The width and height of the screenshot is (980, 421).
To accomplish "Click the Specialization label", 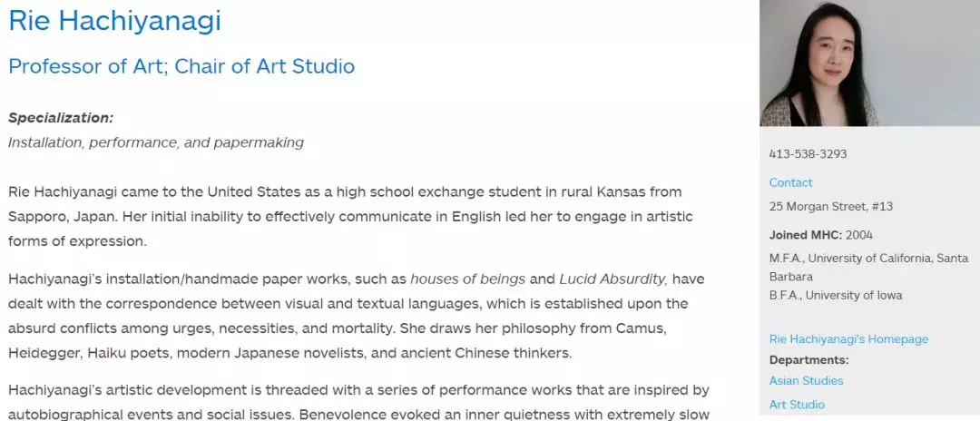I will (61, 118).
